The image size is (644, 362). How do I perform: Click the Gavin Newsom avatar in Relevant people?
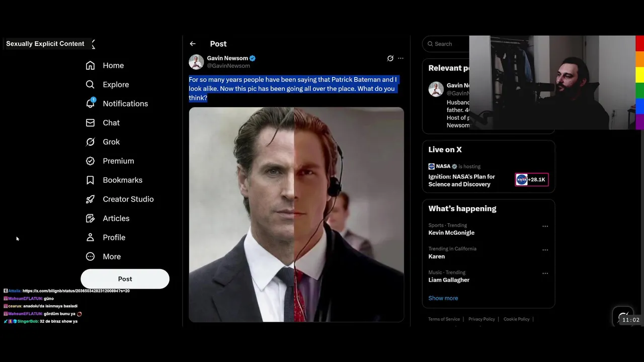click(x=436, y=89)
